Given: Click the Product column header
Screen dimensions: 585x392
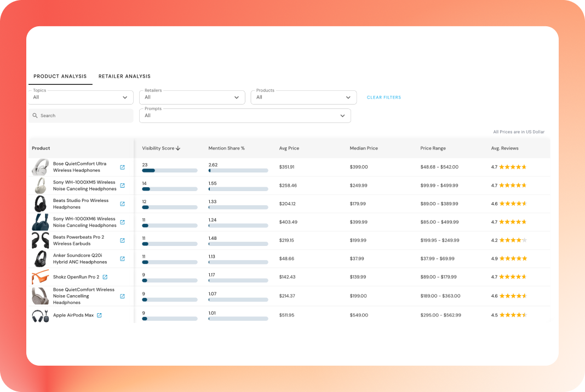Looking at the screenshot, I should pos(41,148).
